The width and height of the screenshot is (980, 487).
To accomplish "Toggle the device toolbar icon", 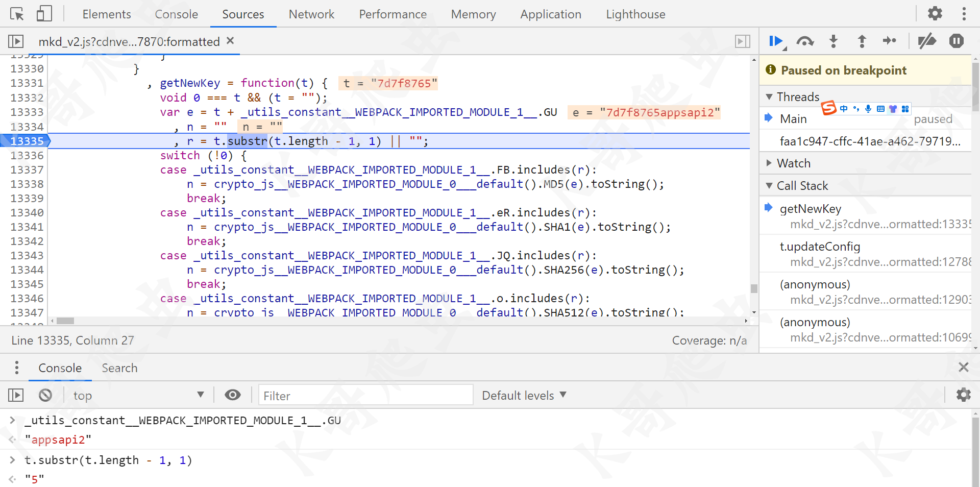I will [44, 14].
